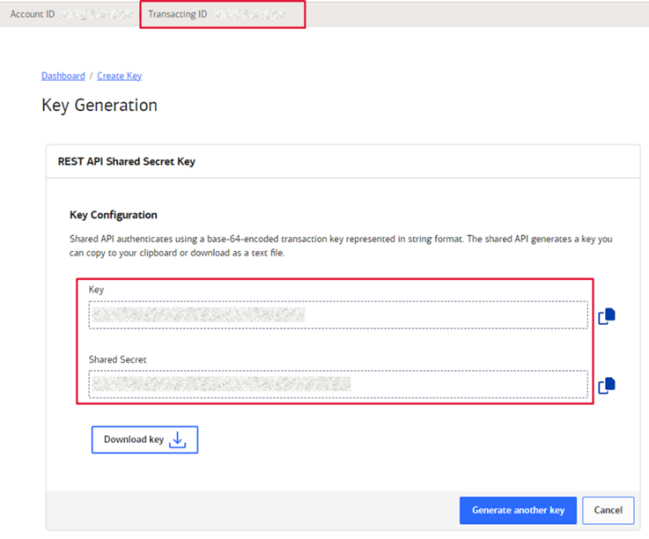Click the Key Generation page heading

coord(99,105)
